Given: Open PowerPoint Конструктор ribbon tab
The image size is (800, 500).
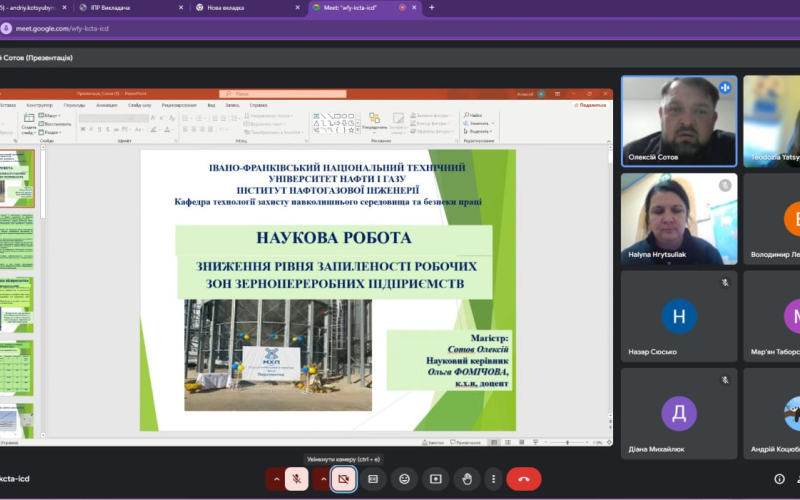Looking at the screenshot, I should (39, 105).
